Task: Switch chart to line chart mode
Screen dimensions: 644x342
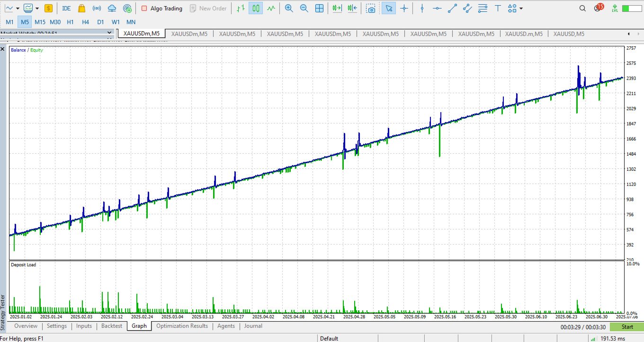Action: [271, 8]
